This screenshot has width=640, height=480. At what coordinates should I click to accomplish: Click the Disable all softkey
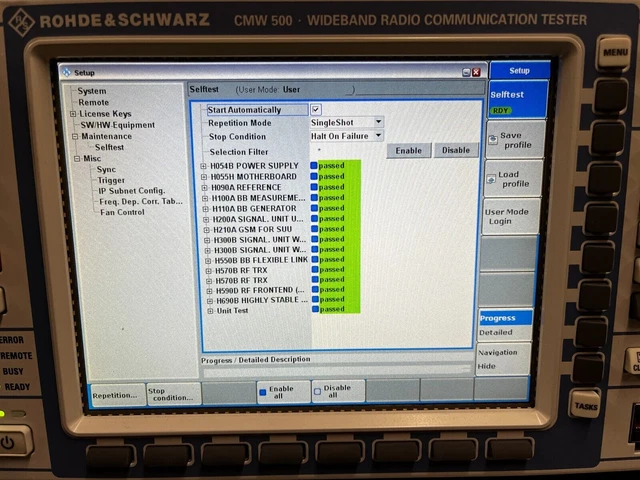point(338,391)
